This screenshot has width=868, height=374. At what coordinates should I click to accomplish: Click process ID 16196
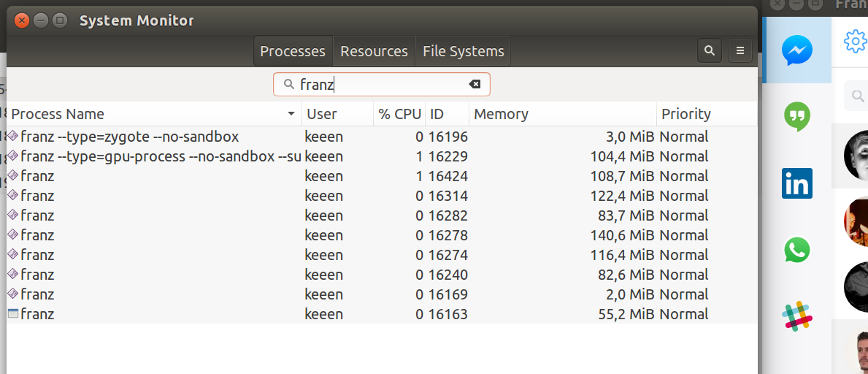coord(448,137)
